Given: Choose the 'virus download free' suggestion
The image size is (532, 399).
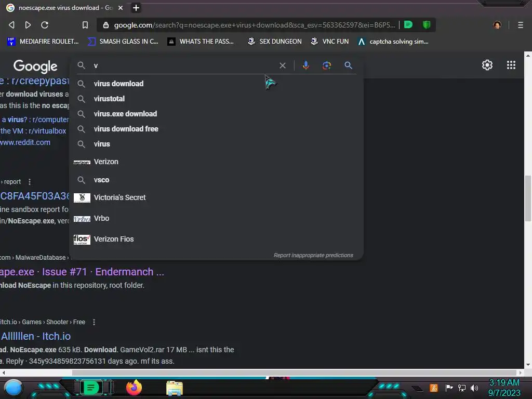Looking at the screenshot, I should pos(216,129).
